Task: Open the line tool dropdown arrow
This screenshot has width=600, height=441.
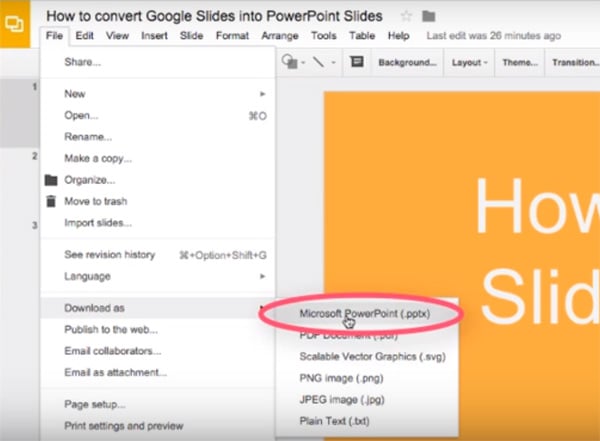Action: [x=333, y=62]
